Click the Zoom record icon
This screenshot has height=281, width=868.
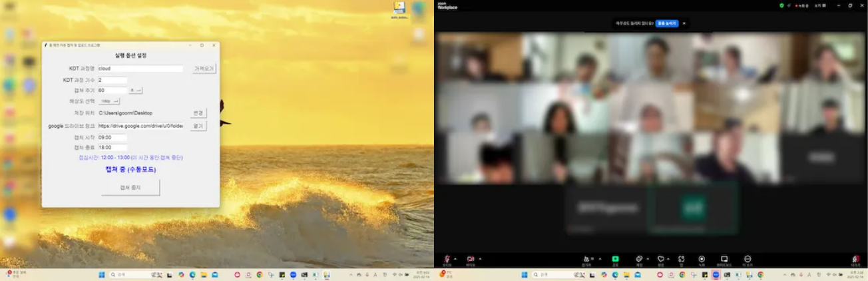click(702, 258)
